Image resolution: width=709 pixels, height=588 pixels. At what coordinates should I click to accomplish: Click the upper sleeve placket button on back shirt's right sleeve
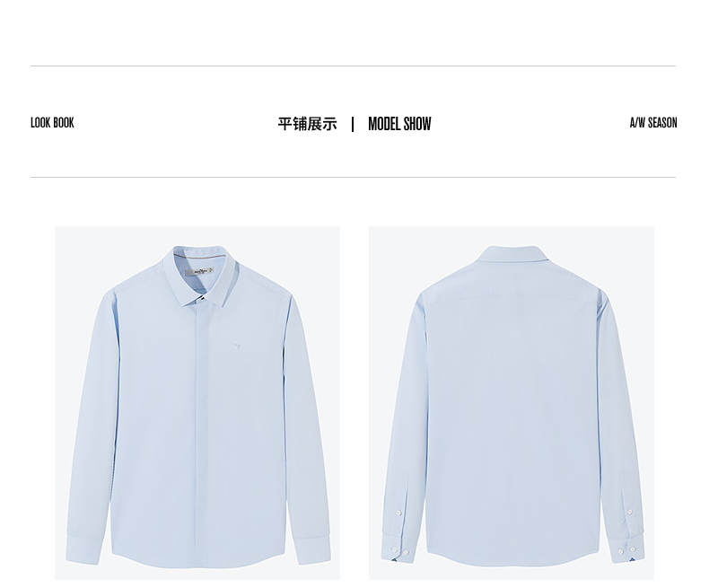point(630,512)
